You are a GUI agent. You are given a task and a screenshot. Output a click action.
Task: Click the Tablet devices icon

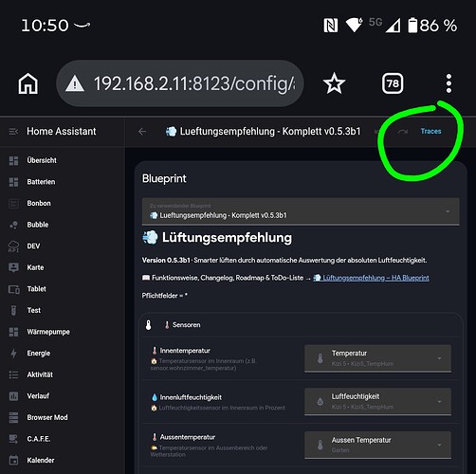pyautogui.click(x=13, y=289)
